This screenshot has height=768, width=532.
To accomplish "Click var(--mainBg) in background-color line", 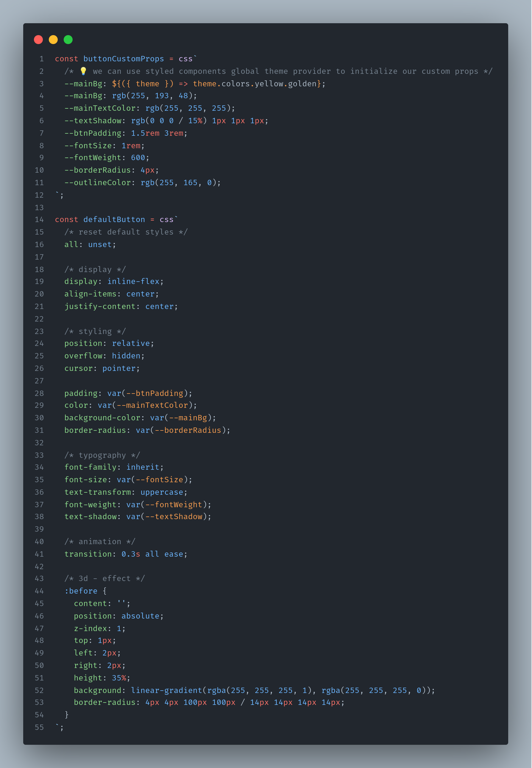I will click(x=181, y=418).
